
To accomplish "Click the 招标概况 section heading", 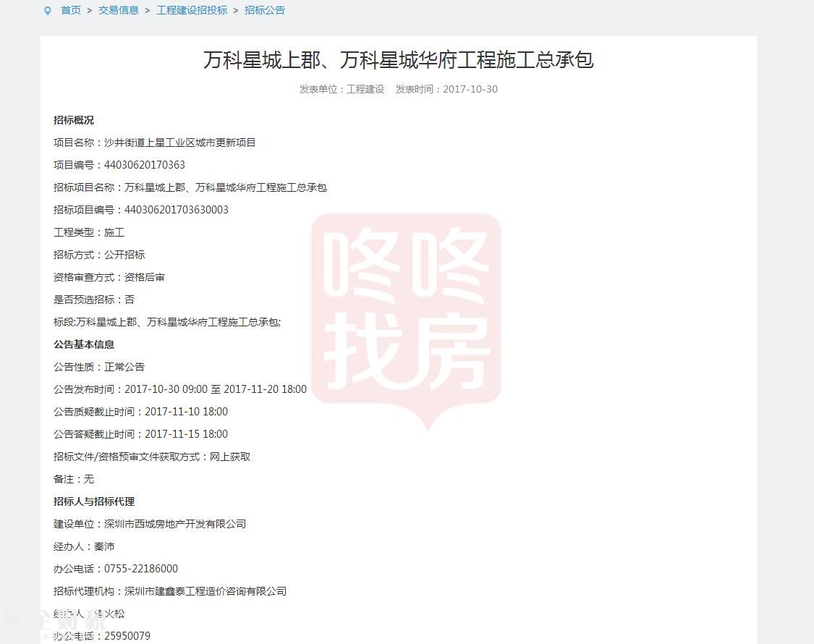I will [74, 121].
